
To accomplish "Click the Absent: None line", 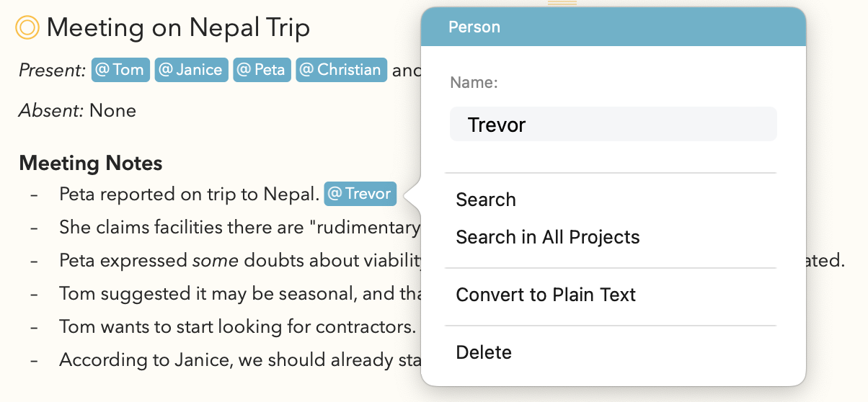I will 77,110.
